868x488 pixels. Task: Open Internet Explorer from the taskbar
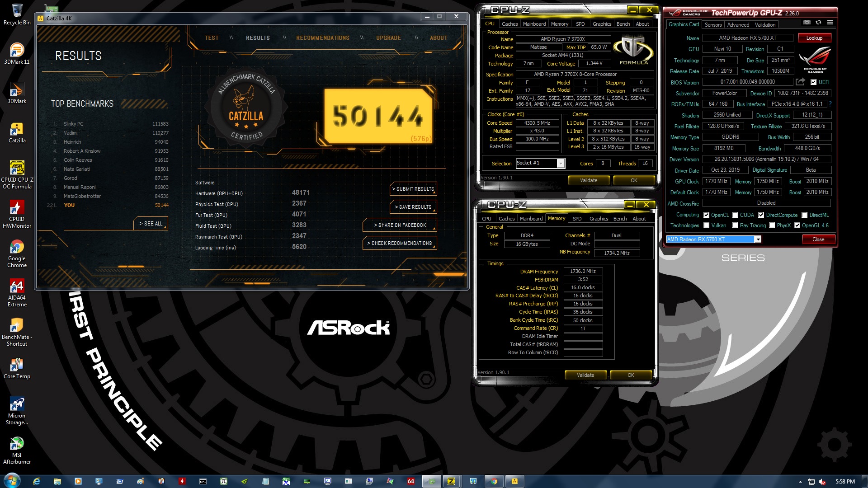click(x=37, y=481)
